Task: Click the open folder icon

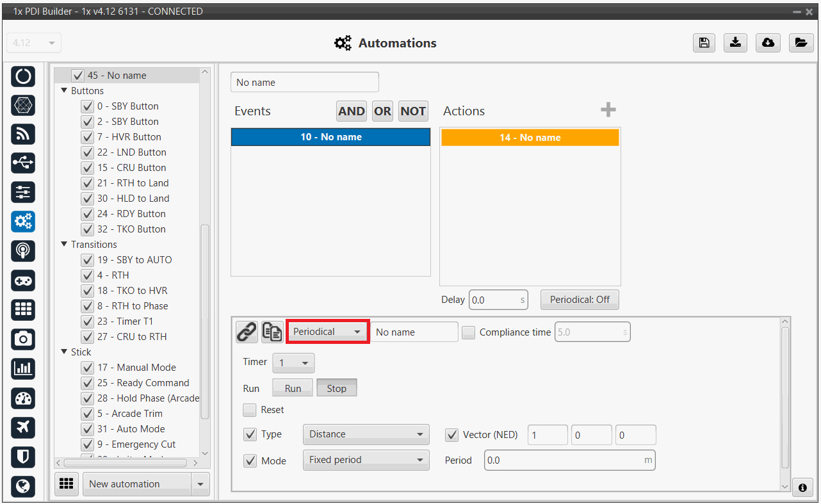Action: click(800, 43)
